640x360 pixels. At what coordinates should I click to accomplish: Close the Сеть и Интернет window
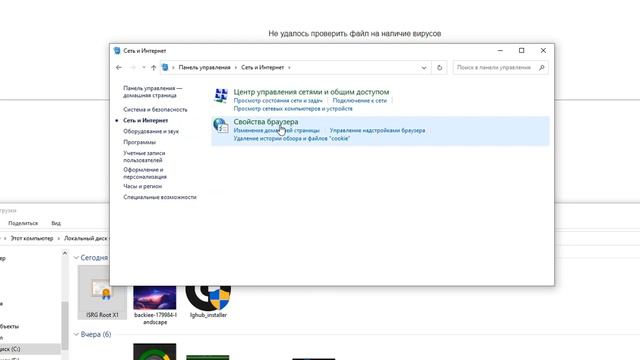pyautogui.click(x=543, y=51)
